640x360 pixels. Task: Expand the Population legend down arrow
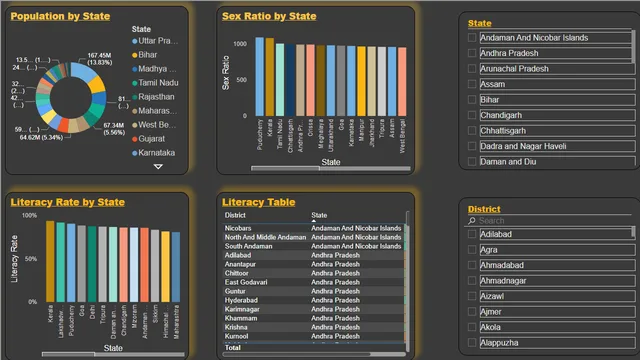pyautogui.click(x=158, y=167)
